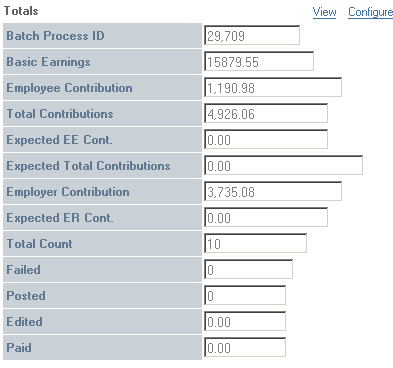393x368 pixels.
Task: Focus the Employer Contribution field
Action: (273, 191)
